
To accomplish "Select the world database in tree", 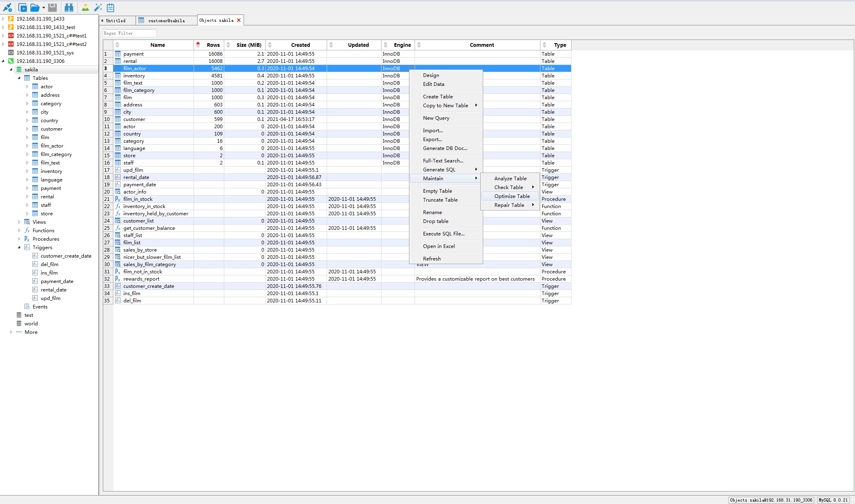I will coord(31,323).
